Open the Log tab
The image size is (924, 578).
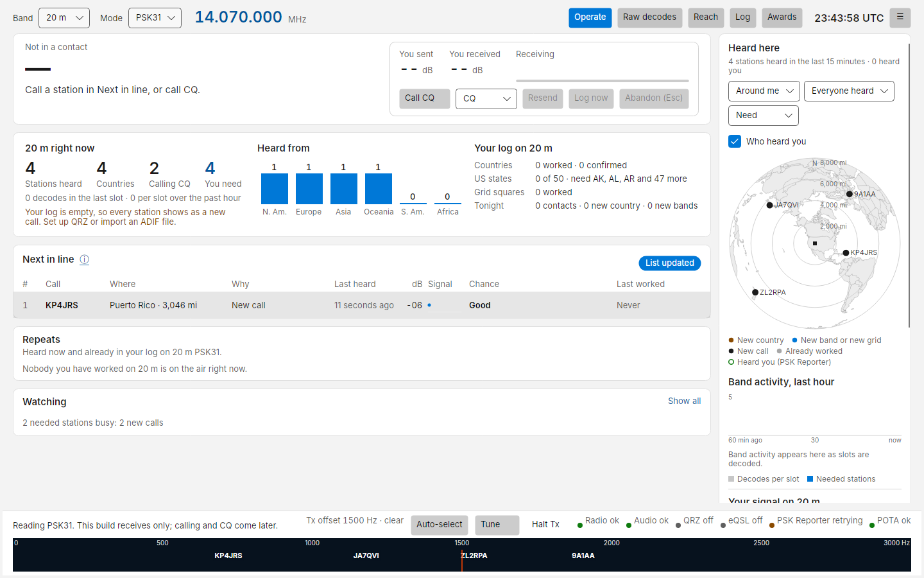coord(742,18)
